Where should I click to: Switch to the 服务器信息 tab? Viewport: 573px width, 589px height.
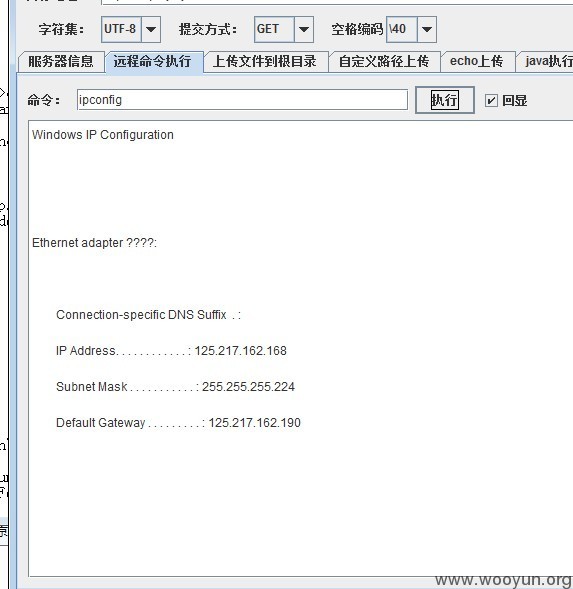coord(61,62)
